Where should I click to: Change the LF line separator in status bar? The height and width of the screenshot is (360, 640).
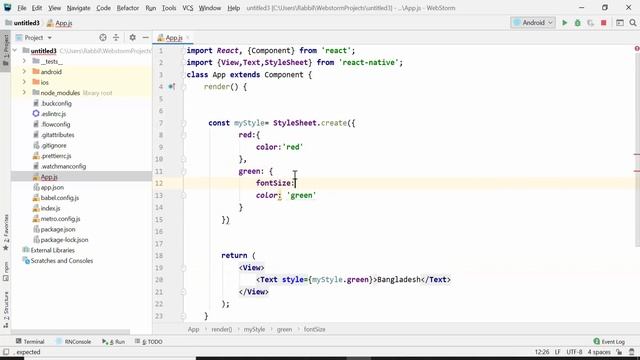(558, 352)
